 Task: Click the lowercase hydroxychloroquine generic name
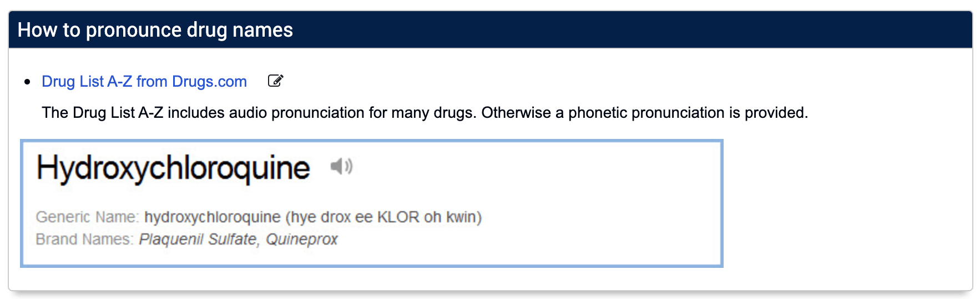[x=213, y=217]
